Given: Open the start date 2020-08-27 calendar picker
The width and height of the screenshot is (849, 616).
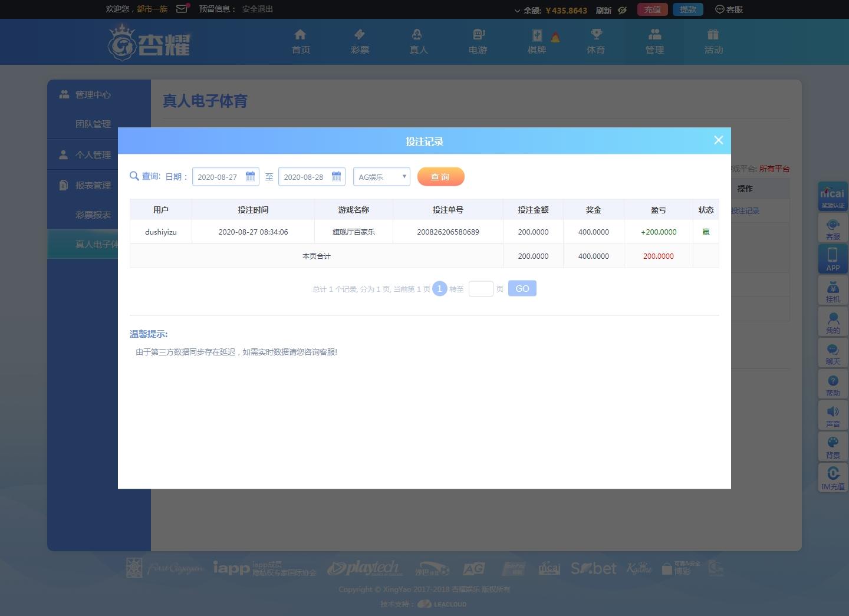Looking at the screenshot, I should 250,176.
